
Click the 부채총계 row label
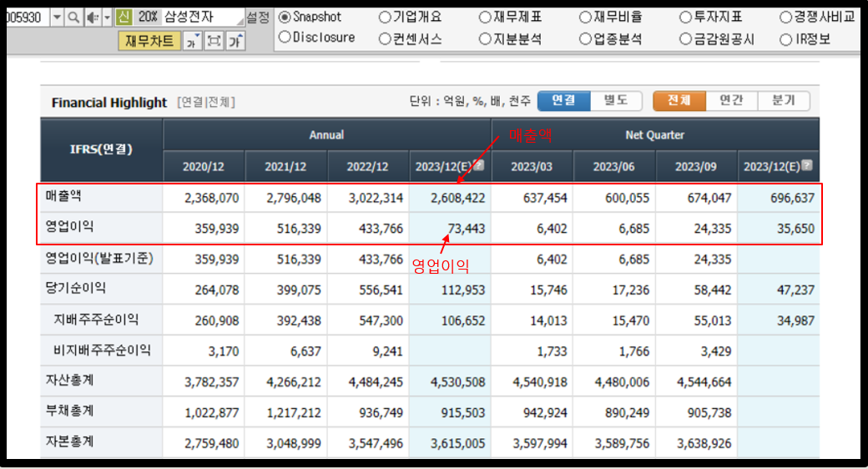pos(70,411)
